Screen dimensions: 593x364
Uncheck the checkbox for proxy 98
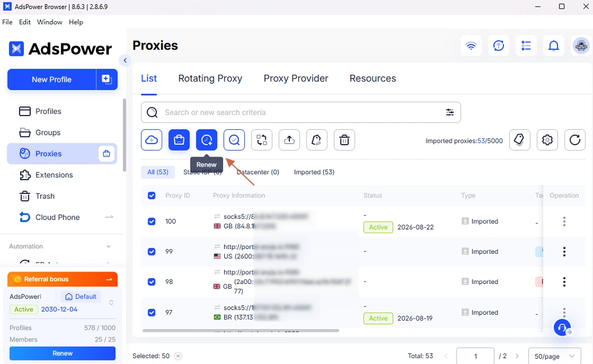152,282
